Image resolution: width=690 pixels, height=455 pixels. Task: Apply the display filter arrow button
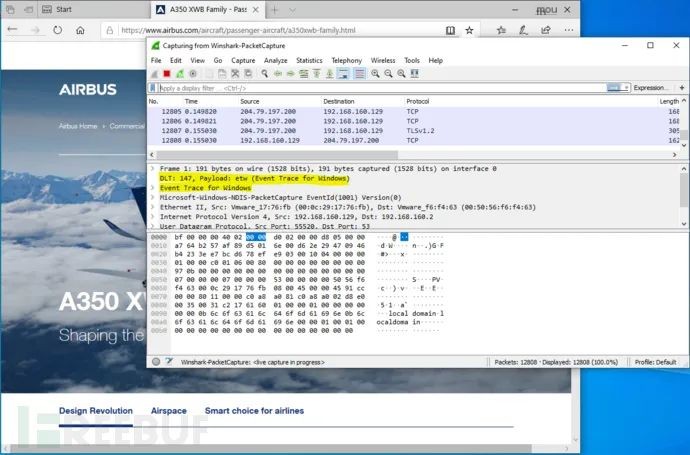tap(614, 88)
